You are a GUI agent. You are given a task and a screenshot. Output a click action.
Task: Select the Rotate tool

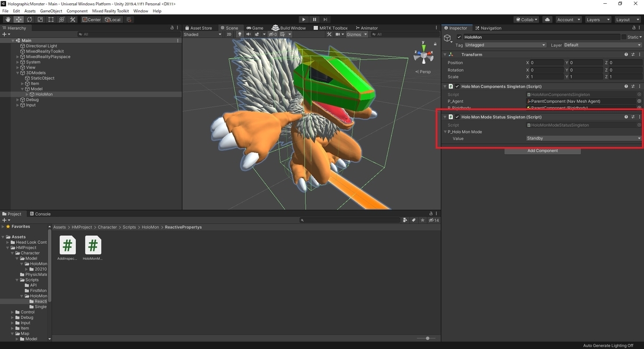[29, 19]
